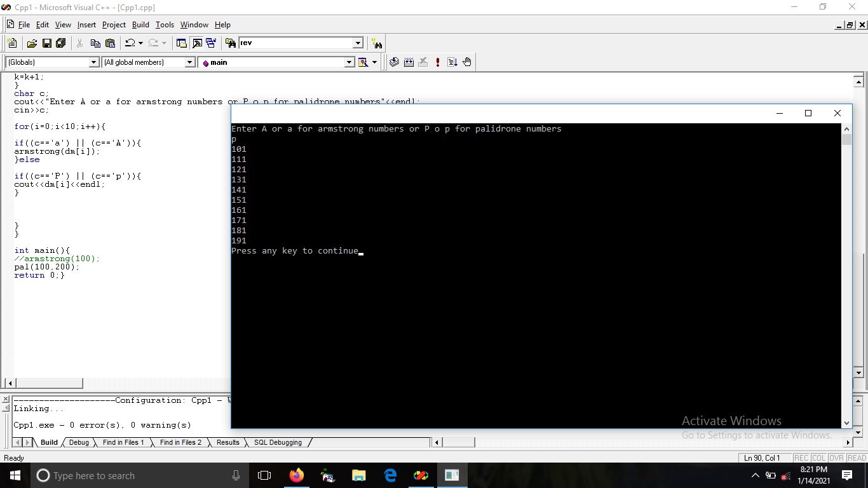Open the File menu
The width and height of the screenshot is (868, 488).
tap(24, 25)
